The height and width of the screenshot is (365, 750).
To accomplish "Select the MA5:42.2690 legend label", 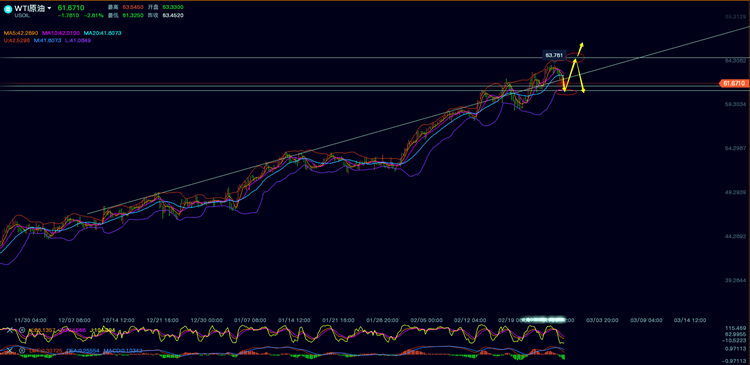I will (x=22, y=33).
